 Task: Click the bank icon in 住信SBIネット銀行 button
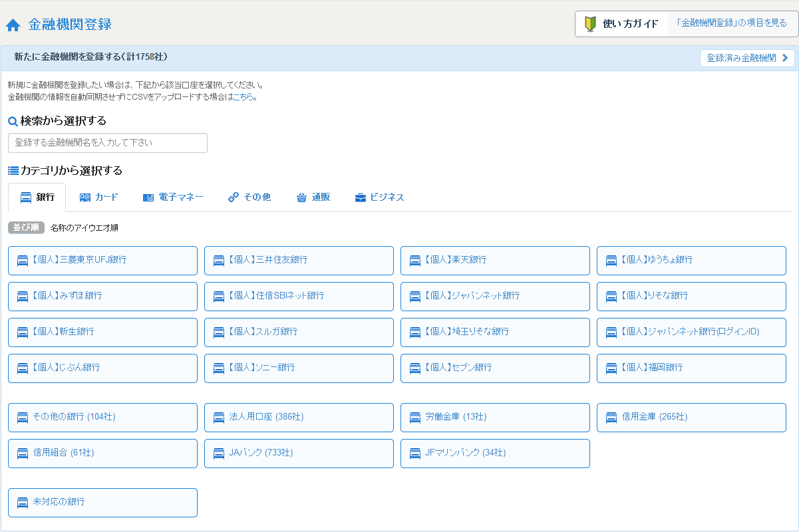[x=219, y=297]
